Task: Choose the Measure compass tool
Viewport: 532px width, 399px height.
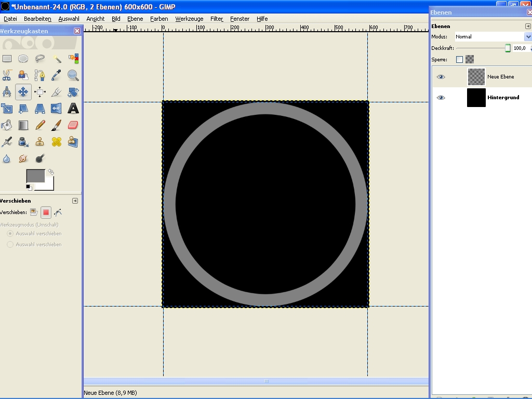Action: pos(7,92)
